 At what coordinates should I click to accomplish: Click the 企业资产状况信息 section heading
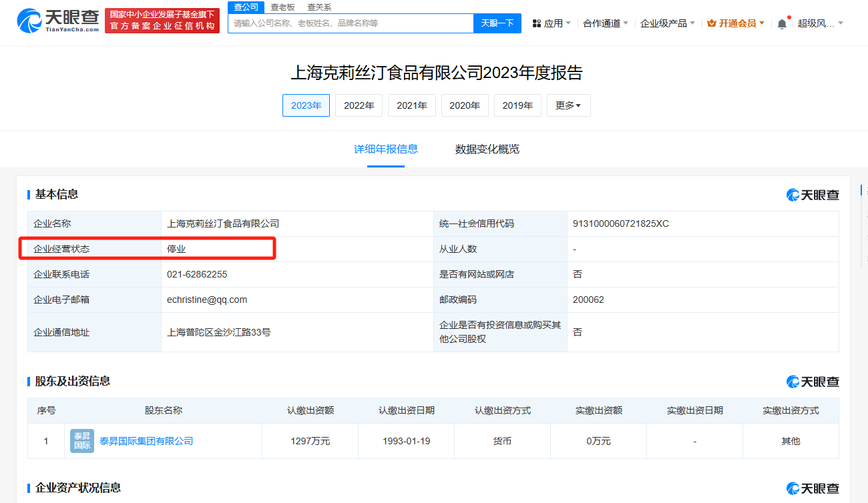[78, 488]
